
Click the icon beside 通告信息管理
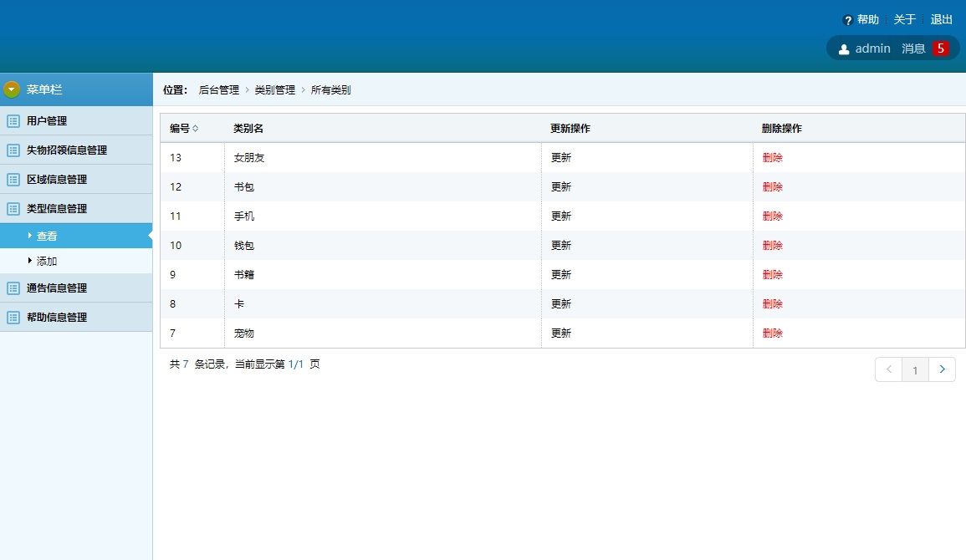(11, 288)
